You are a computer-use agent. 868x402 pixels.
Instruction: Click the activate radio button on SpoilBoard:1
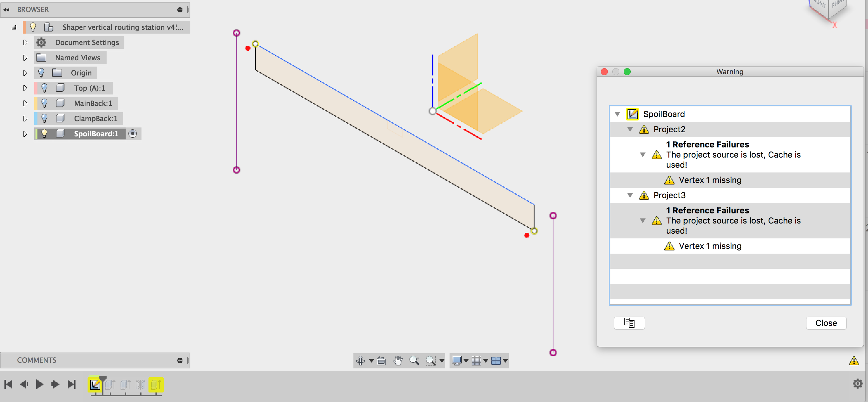pos(133,134)
